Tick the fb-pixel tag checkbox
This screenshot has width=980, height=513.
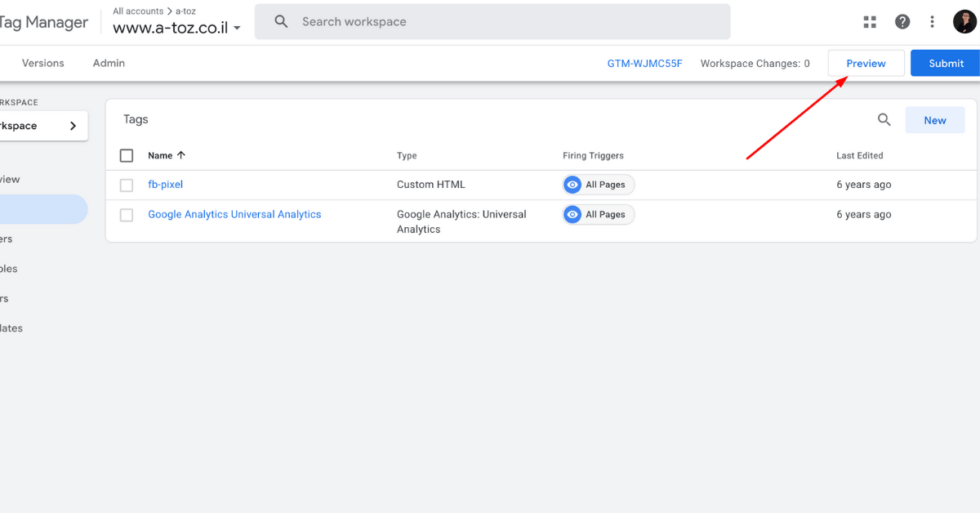[x=127, y=185]
